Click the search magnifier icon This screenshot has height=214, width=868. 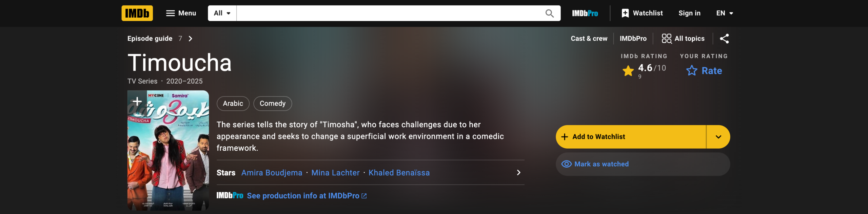tap(549, 13)
